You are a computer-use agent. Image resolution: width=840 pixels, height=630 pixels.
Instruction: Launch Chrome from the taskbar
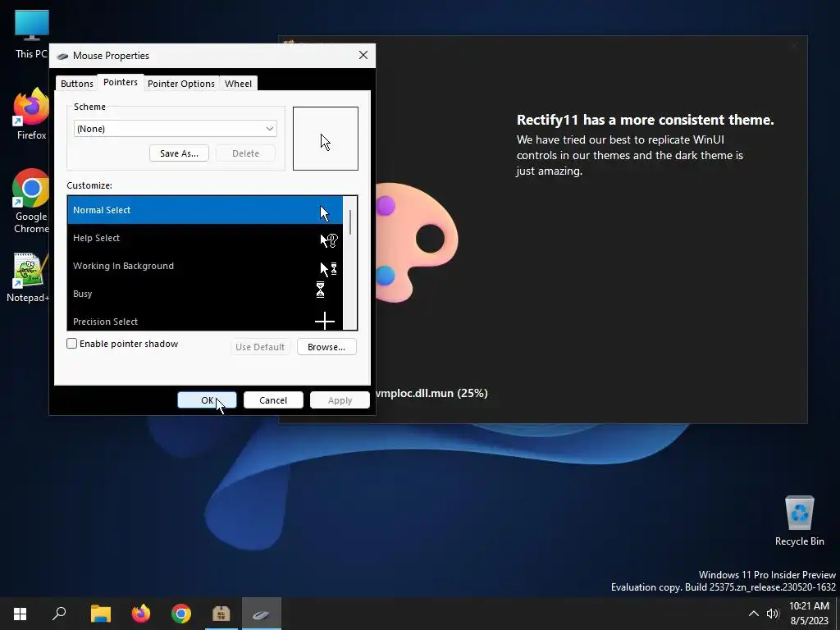[181, 614]
